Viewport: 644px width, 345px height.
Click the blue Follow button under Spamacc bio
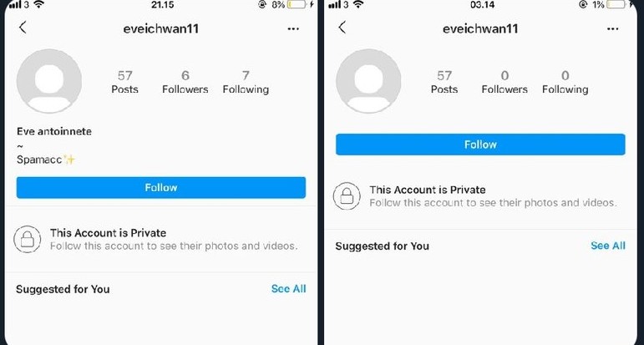pos(161,188)
